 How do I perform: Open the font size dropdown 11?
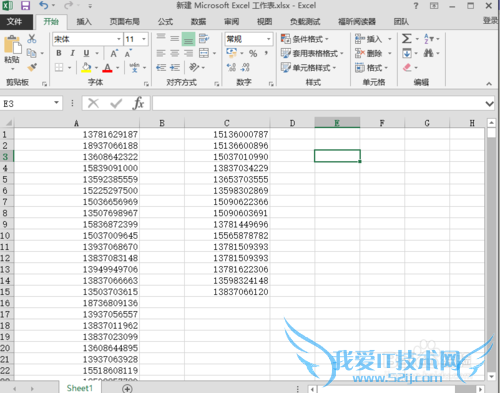(x=144, y=39)
